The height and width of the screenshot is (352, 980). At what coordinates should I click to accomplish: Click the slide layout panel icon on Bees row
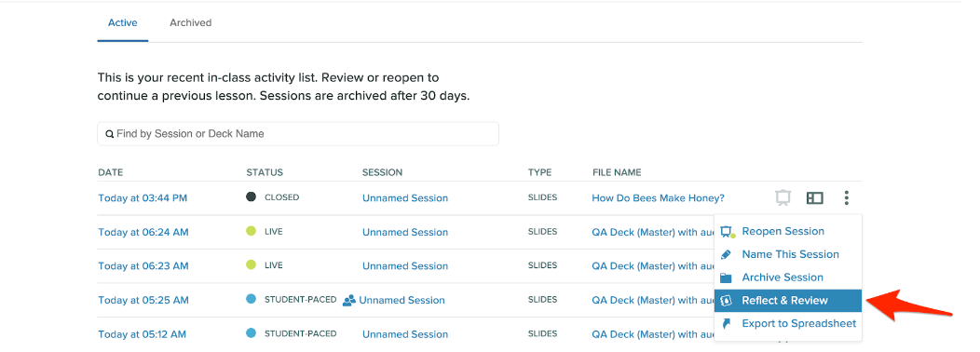coord(814,198)
